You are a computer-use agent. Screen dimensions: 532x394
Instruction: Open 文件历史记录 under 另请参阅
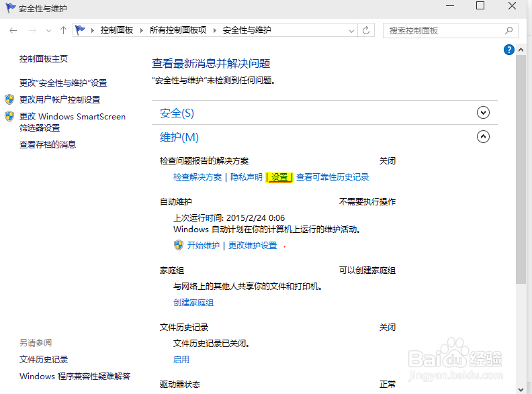[44, 360]
